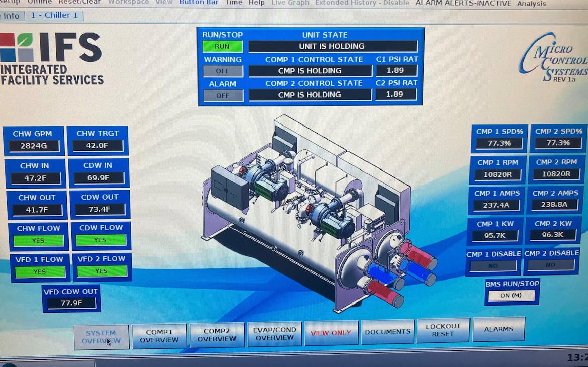Click the CDW FLOW YES indicator

(x=101, y=241)
